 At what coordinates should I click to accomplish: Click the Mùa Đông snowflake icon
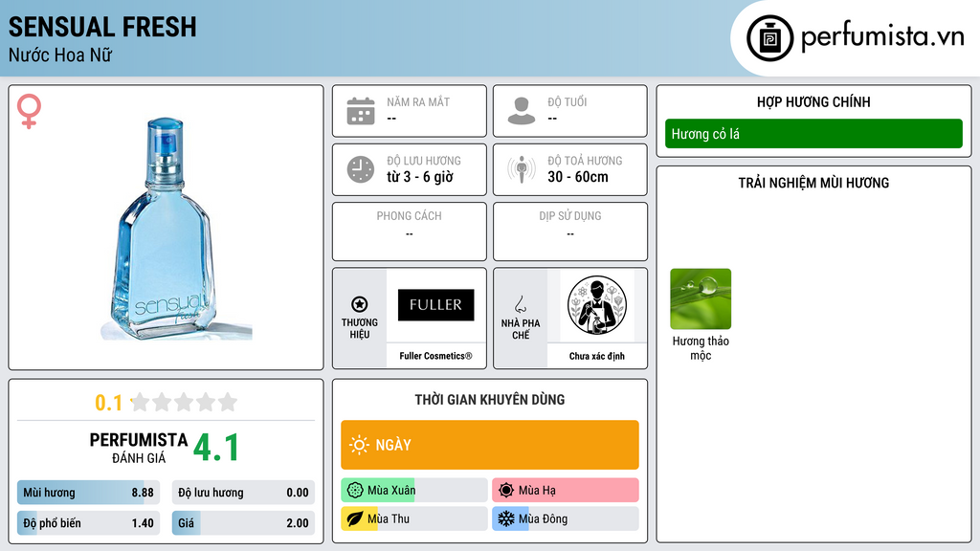[x=505, y=518]
